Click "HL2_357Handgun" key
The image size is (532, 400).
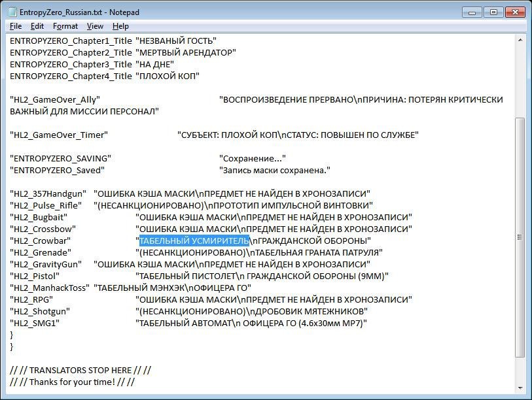pyautogui.click(x=48, y=194)
